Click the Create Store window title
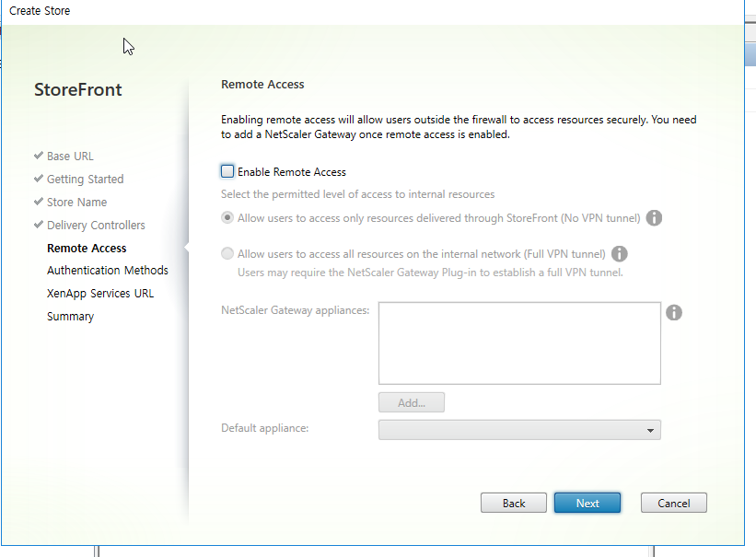This screenshot has height=557, width=756. point(40,11)
